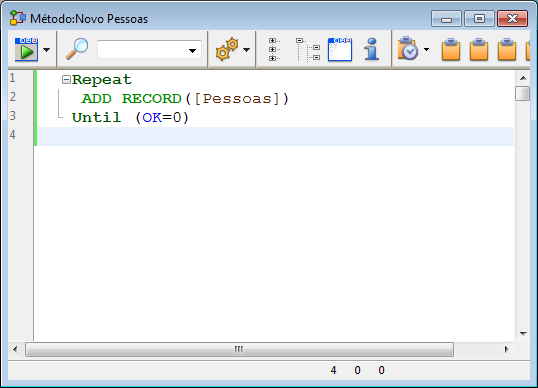Screen dimensions: 538x388
Task: Click the second orange clipboard icon
Action: (479, 50)
